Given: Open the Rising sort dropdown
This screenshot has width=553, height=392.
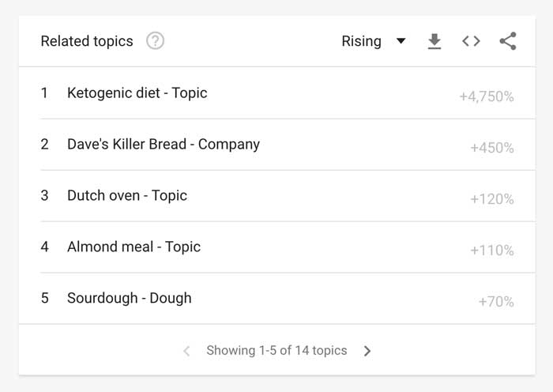Looking at the screenshot, I should pyautogui.click(x=374, y=41).
